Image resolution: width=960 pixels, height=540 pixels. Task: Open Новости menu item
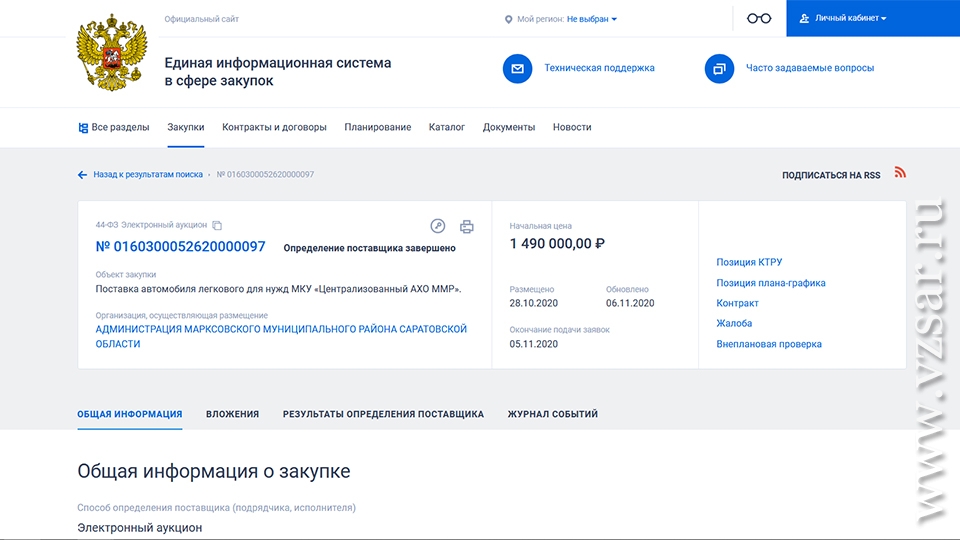[x=572, y=127]
